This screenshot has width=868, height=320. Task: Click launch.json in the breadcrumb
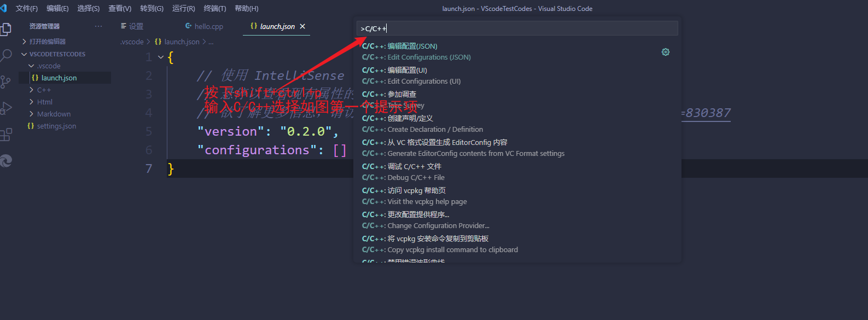182,42
